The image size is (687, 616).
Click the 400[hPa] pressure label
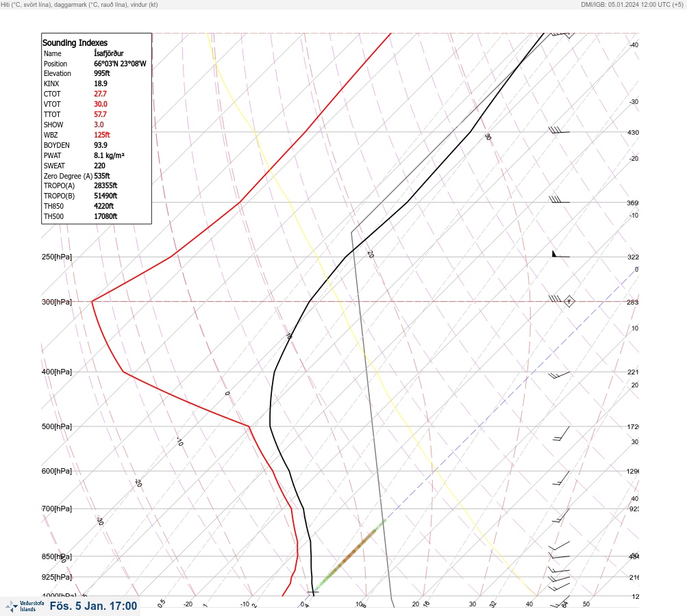tap(57, 372)
